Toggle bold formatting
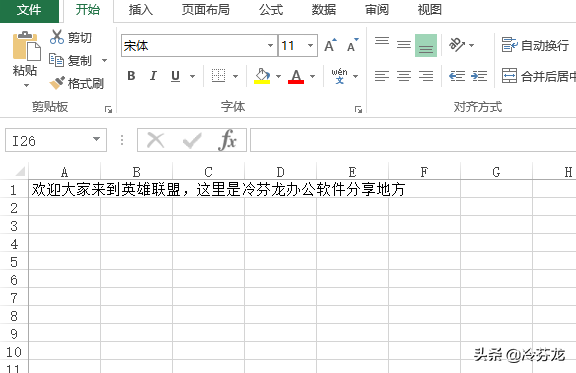This screenshot has width=576, height=373. (x=131, y=76)
